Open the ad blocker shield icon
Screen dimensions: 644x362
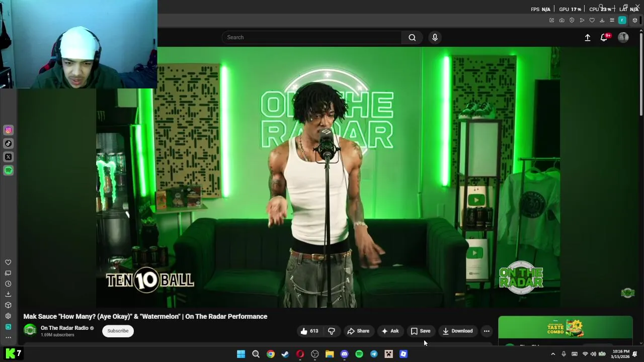(x=572, y=20)
